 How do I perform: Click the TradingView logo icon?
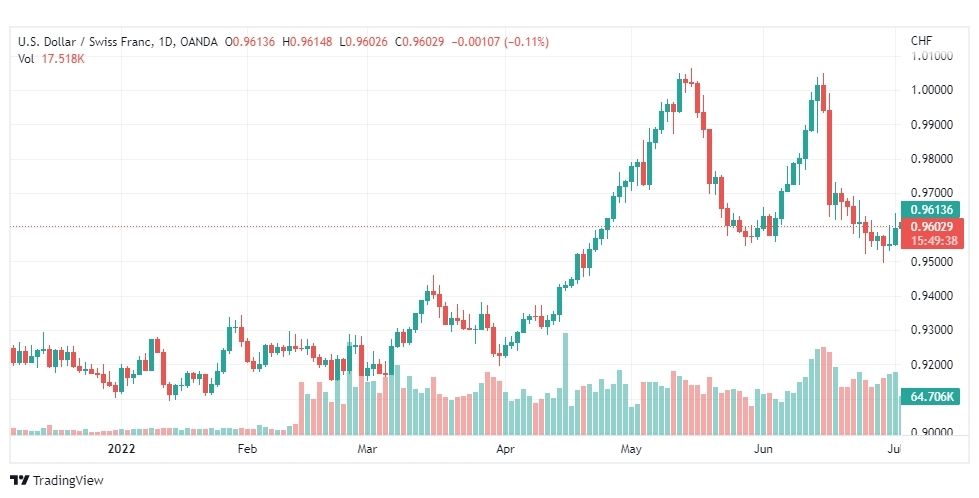coord(20,481)
